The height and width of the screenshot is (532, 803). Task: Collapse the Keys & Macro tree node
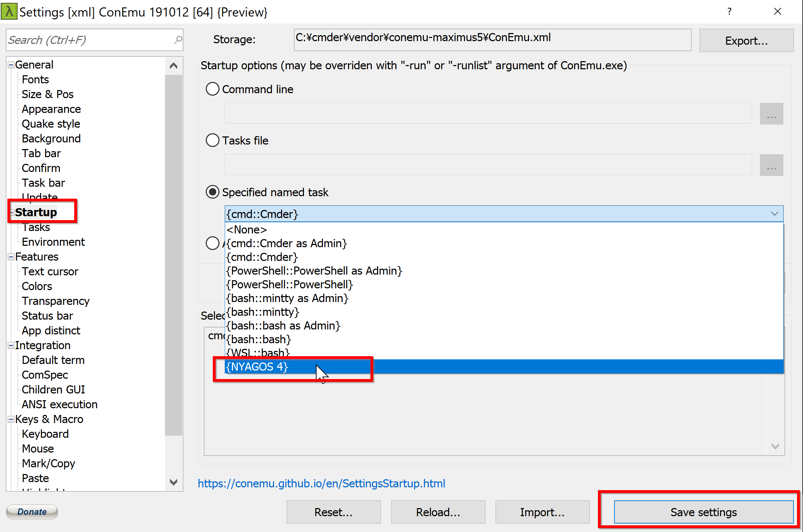tap(11, 419)
